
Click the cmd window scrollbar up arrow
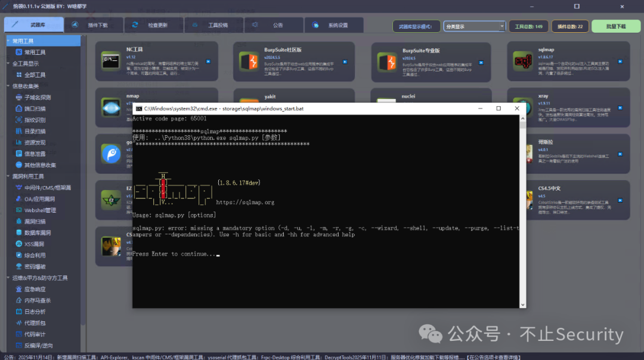click(x=523, y=118)
